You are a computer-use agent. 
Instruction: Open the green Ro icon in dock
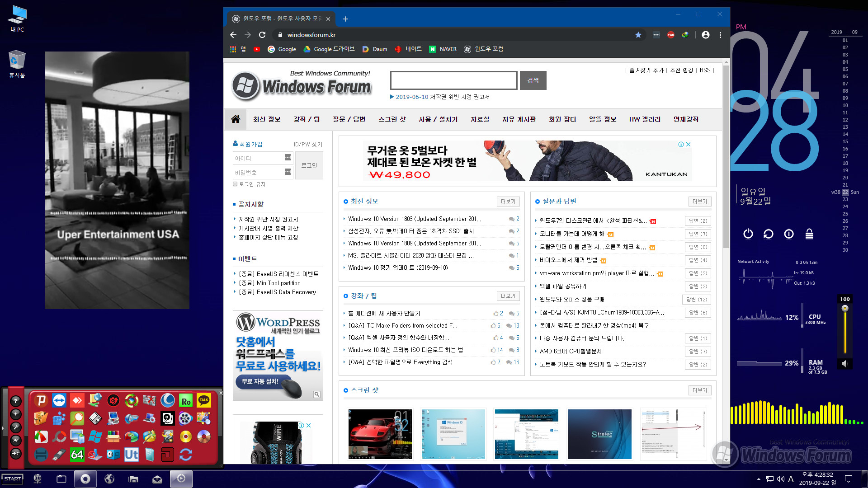point(186,400)
